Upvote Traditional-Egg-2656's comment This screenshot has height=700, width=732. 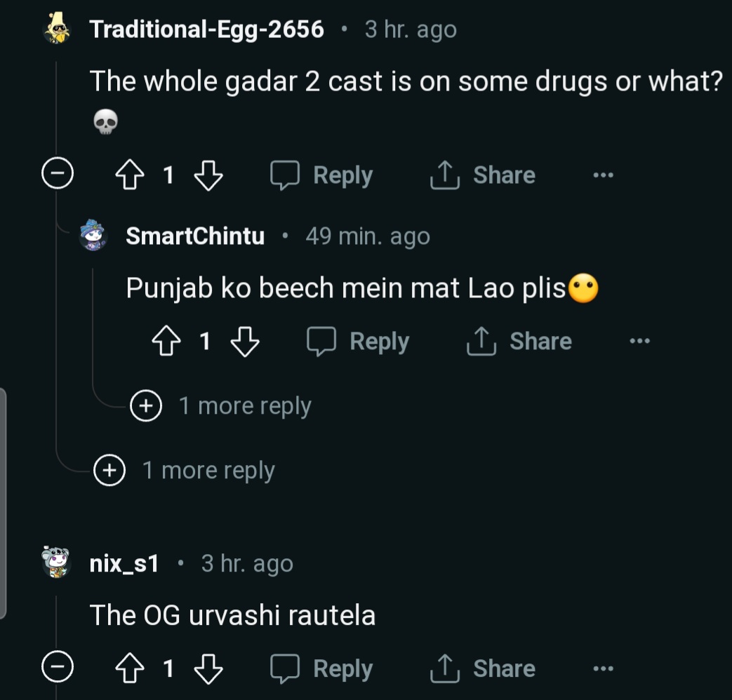pyautogui.click(x=129, y=175)
